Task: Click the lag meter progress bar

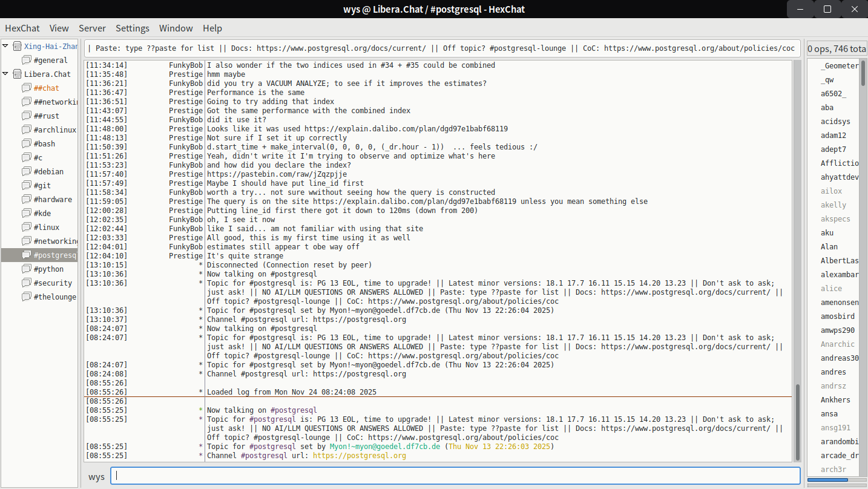Action: 835,480
